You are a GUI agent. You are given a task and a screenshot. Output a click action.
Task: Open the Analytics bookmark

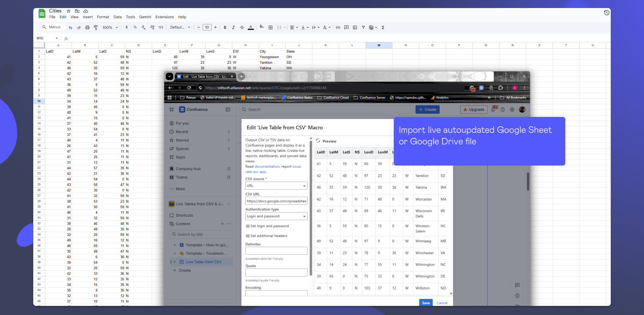440,98
